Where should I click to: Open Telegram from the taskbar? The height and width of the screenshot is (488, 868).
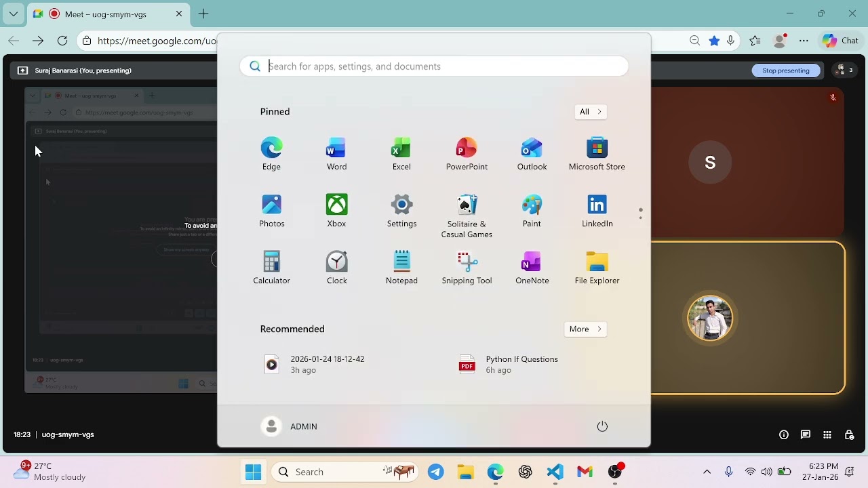click(x=436, y=472)
